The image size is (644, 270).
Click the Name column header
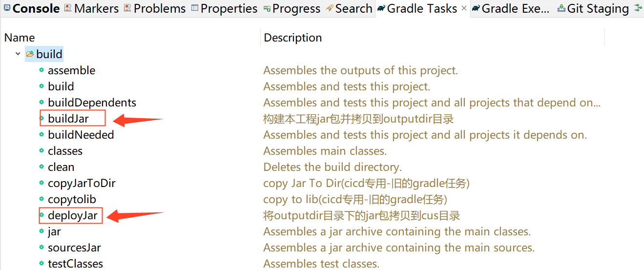(20, 38)
